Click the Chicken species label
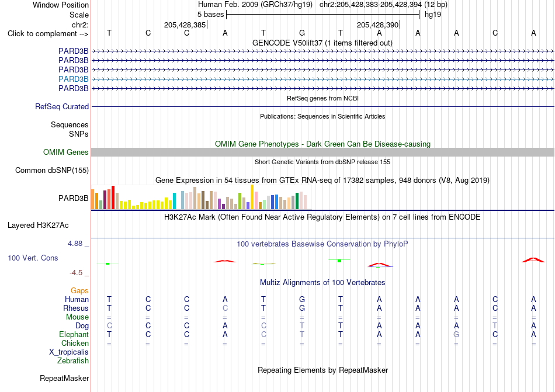555x392 pixels. coord(75,343)
